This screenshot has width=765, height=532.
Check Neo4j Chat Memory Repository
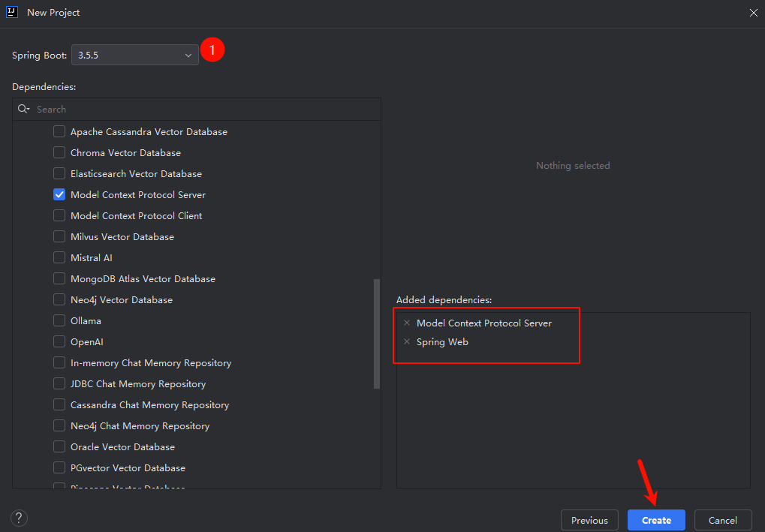59,425
